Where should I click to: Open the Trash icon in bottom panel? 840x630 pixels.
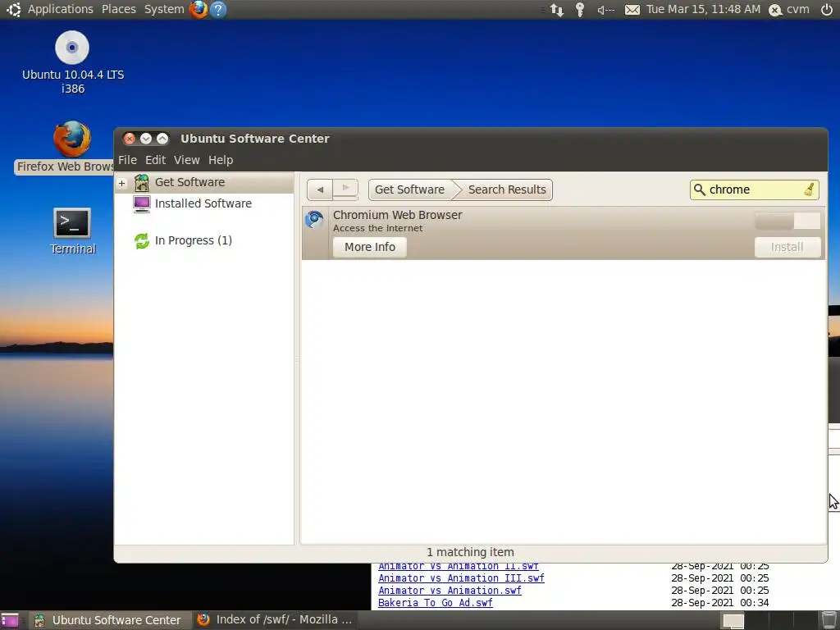[x=829, y=620]
